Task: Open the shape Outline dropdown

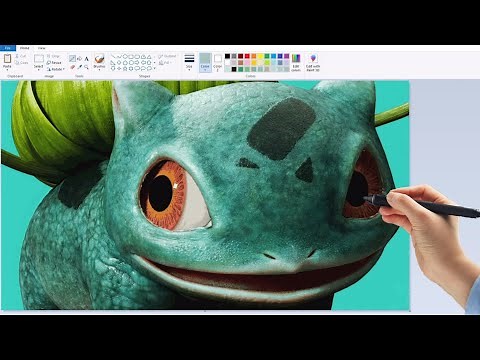Action: 168,56
